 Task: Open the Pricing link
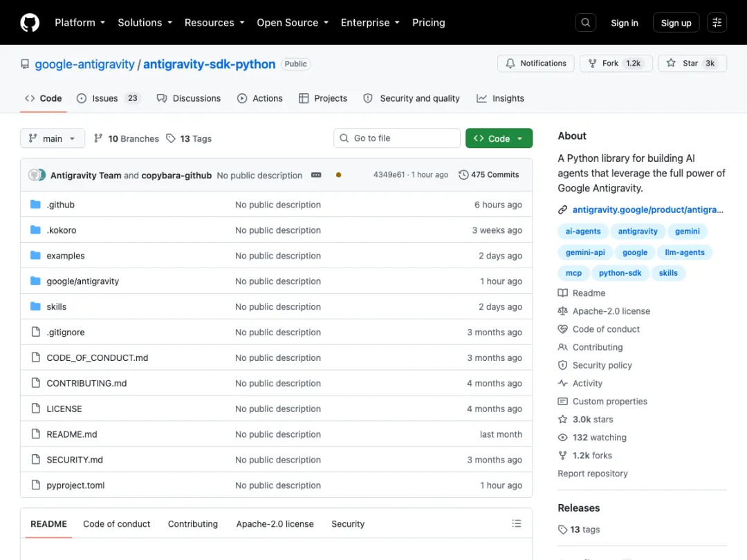tap(428, 22)
